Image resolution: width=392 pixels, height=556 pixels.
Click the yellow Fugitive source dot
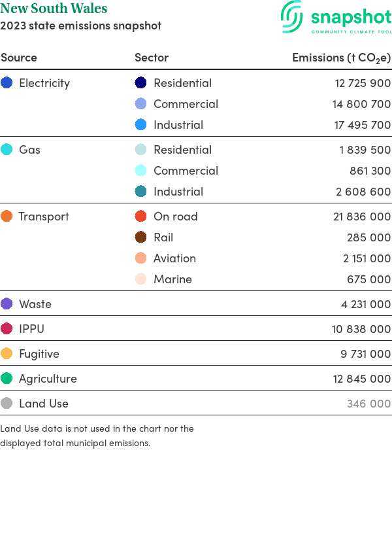[x=7, y=354]
